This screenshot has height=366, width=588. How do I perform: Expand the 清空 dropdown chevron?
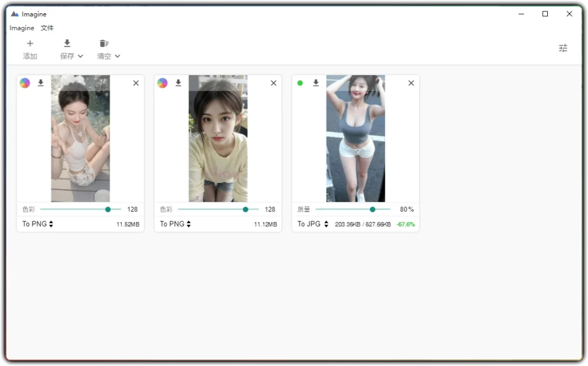pyautogui.click(x=118, y=56)
